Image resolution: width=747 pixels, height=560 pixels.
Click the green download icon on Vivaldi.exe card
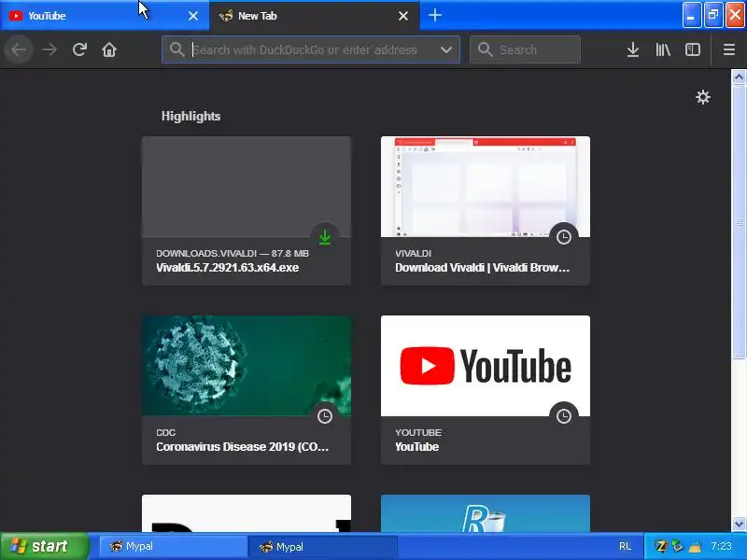[325, 237]
